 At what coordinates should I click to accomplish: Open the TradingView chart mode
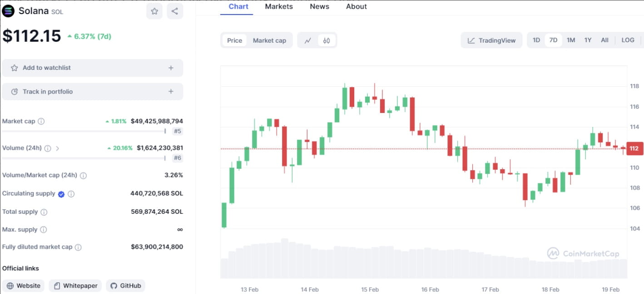click(x=491, y=40)
